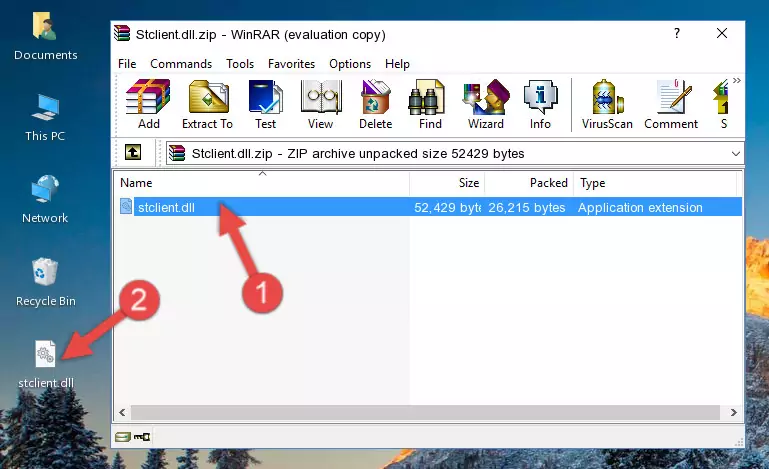Click the question mark help button
This screenshot has height=469, width=769.
[677, 33]
